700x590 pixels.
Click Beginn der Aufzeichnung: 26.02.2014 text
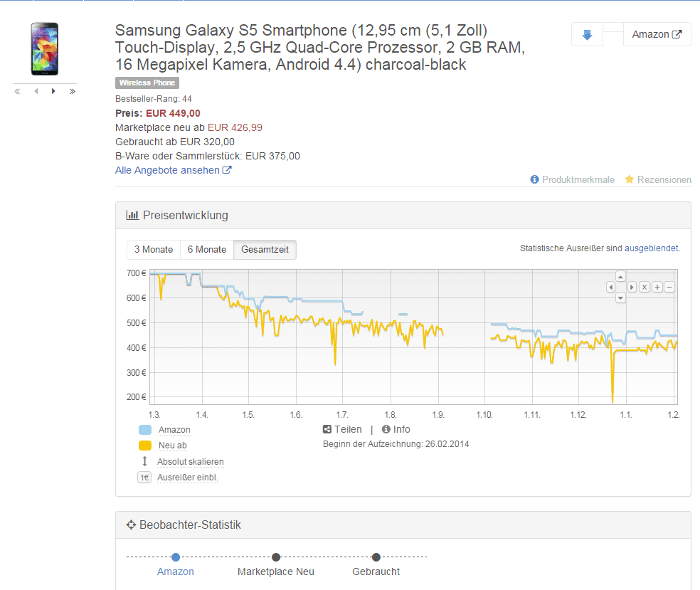pos(396,444)
